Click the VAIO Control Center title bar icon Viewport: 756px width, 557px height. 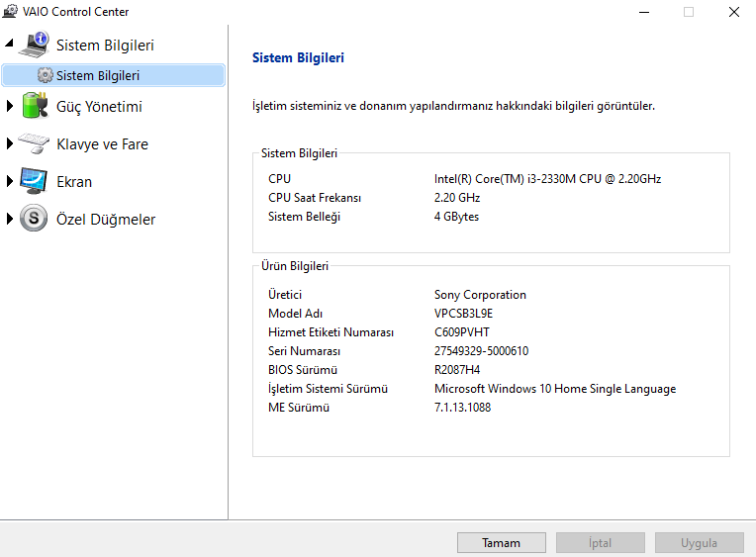point(10,11)
